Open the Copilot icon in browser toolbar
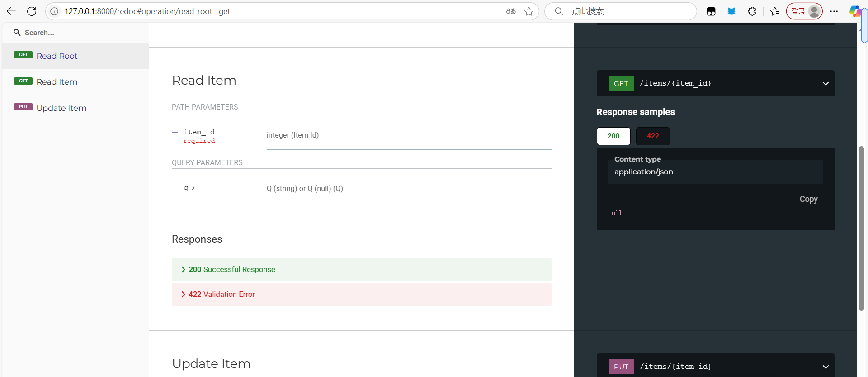Image resolution: width=868 pixels, height=377 pixels. (x=854, y=11)
